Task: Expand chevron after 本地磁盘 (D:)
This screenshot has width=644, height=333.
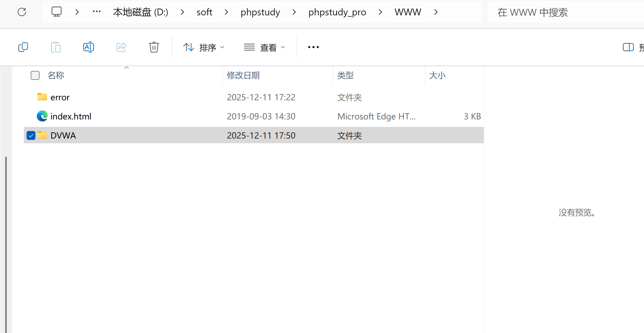Action: tap(183, 12)
